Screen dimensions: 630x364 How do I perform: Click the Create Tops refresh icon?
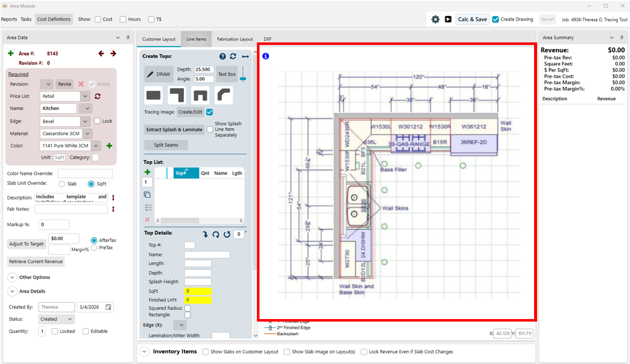point(233,57)
